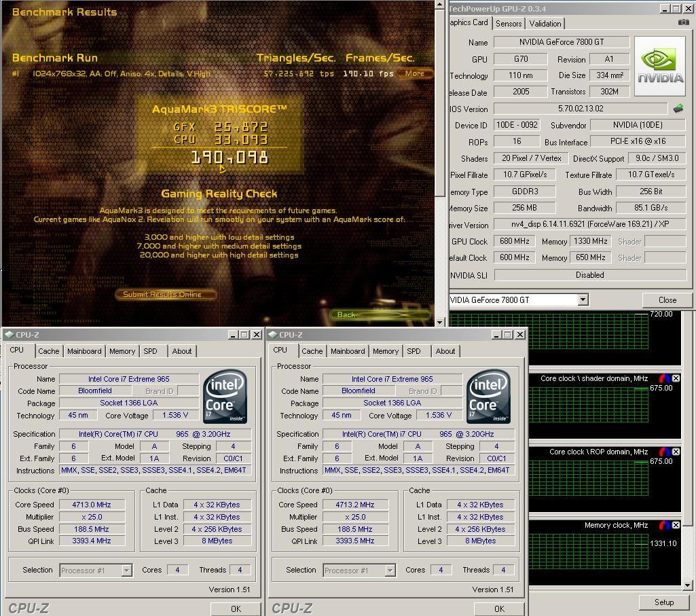Open Cache tab in right CPU-Z window
Screen dimensions: 696x616
pyautogui.click(x=312, y=351)
